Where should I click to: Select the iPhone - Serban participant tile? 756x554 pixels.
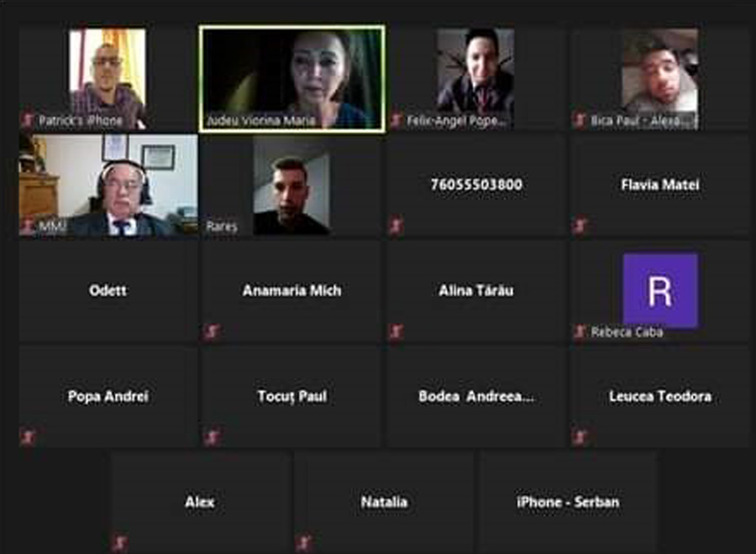coord(568,503)
